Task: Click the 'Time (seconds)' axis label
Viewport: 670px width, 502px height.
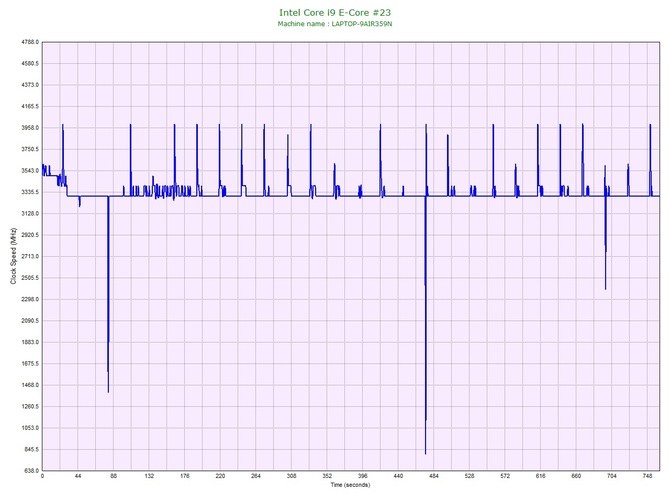Action: (x=350, y=485)
